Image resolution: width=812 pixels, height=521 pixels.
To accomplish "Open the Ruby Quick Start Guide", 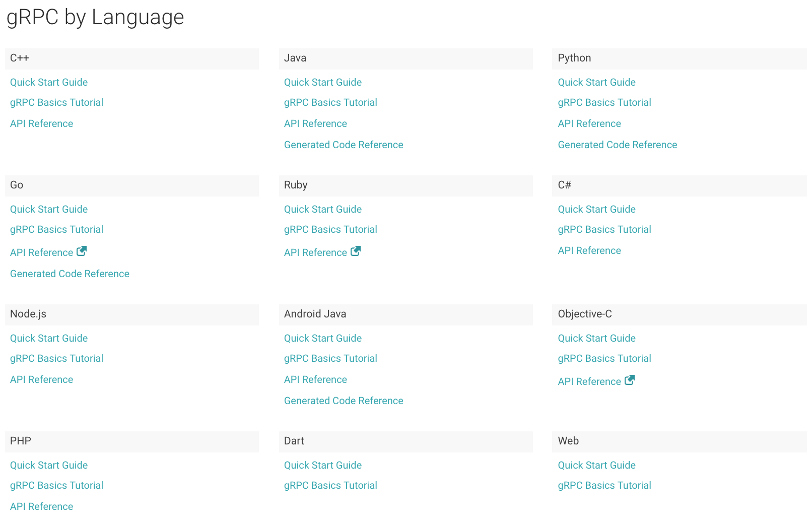I will (322, 209).
